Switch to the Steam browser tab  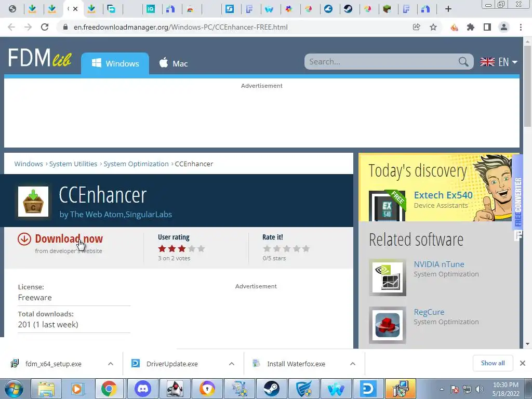[x=348, y=9]
